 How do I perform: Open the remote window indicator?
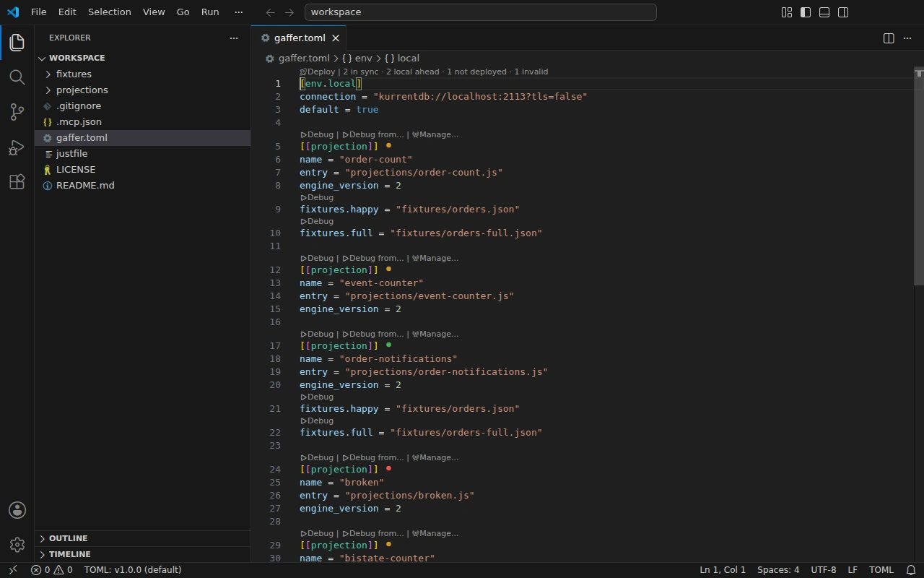click(x=12, y=570)
